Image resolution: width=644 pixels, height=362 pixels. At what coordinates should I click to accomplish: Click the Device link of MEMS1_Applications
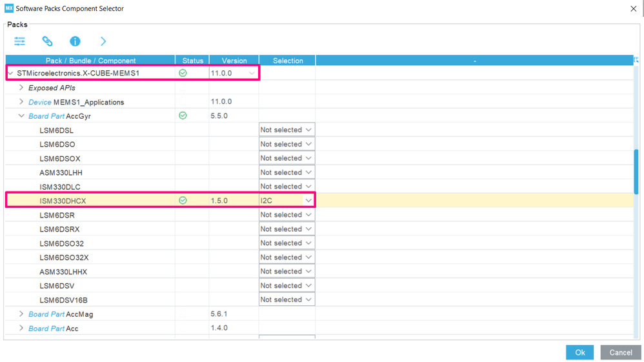pos(40,102)
